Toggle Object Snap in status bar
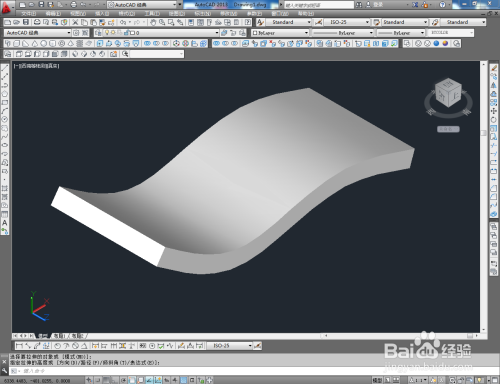 point(132,380)
